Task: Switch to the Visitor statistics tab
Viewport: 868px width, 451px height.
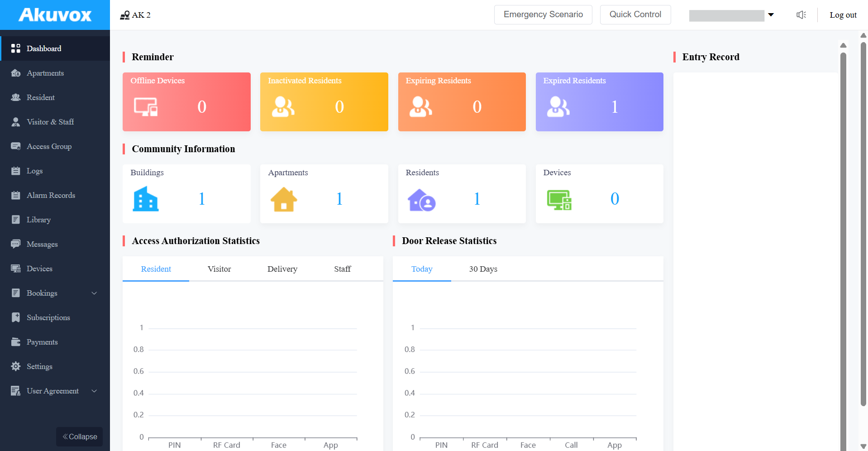Action: (x=219, y=269)
